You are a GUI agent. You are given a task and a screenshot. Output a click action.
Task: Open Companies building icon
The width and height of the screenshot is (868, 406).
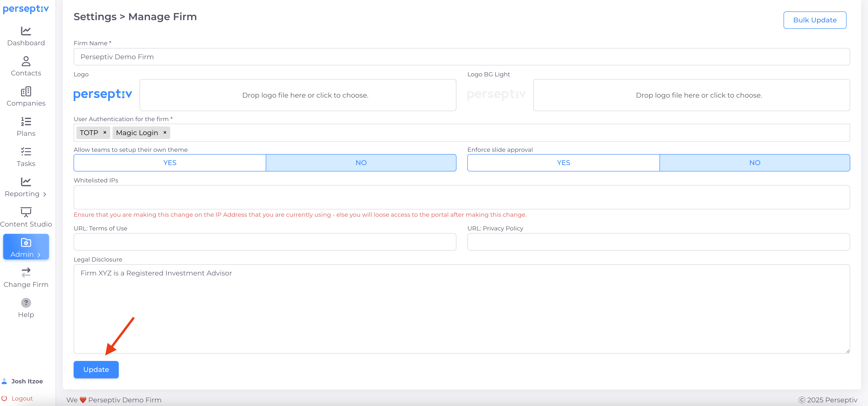point(26,92)
